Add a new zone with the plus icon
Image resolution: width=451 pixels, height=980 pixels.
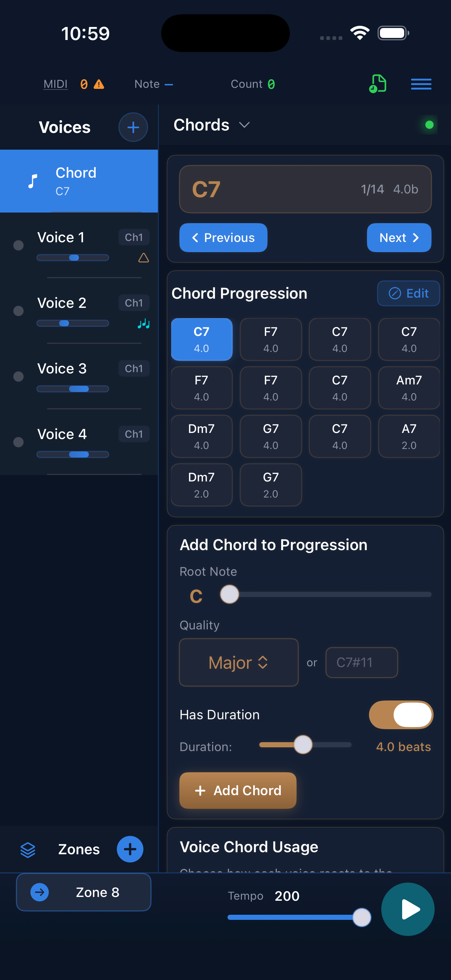tap(130, 849)
